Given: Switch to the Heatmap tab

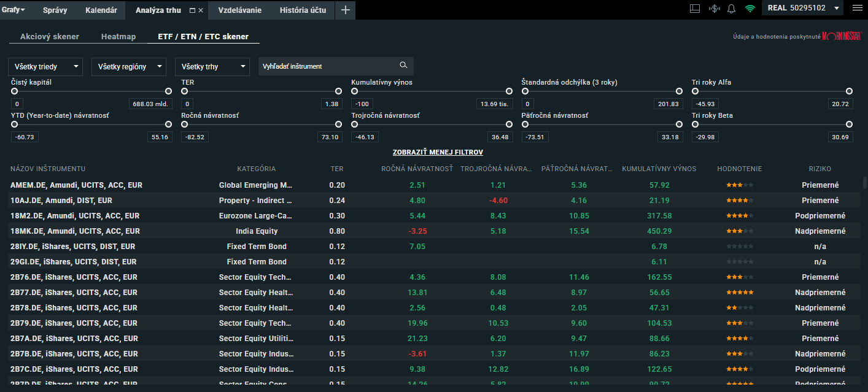Looking at the screenshot, I should coord(118,37).
